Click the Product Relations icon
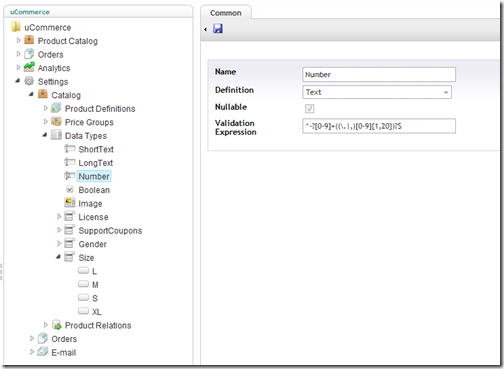Image resolution: width=504 pixels, height=369 pixels. [x=57, y=325]
